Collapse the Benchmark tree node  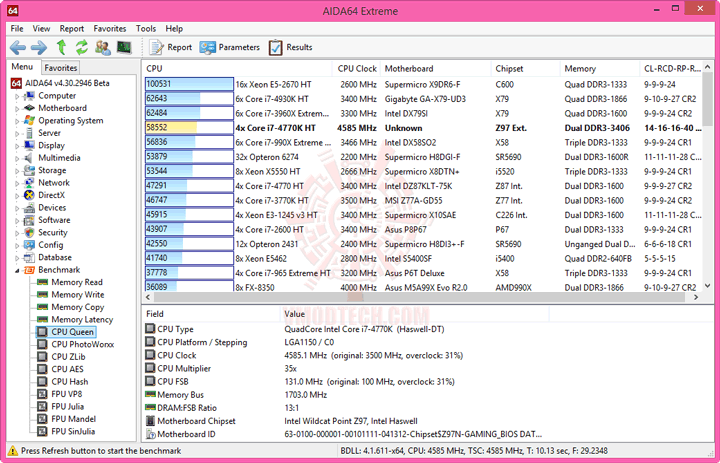[17, 271]
